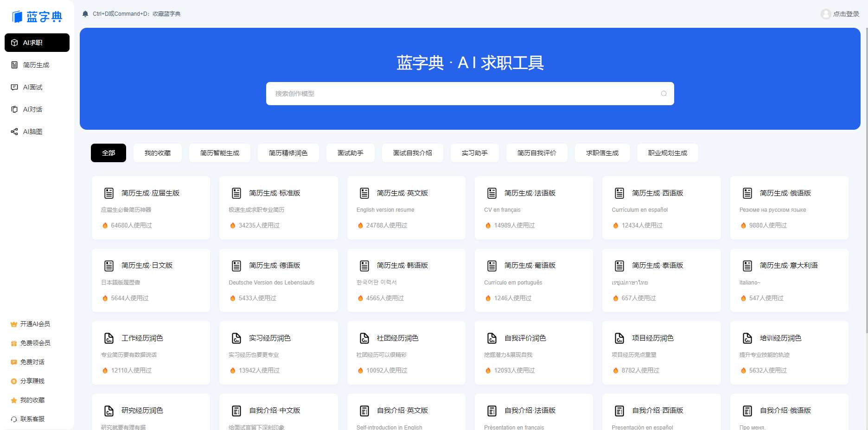
Task: Click the document icon on 简历生成·英文版
Action: tap(364, 193)
